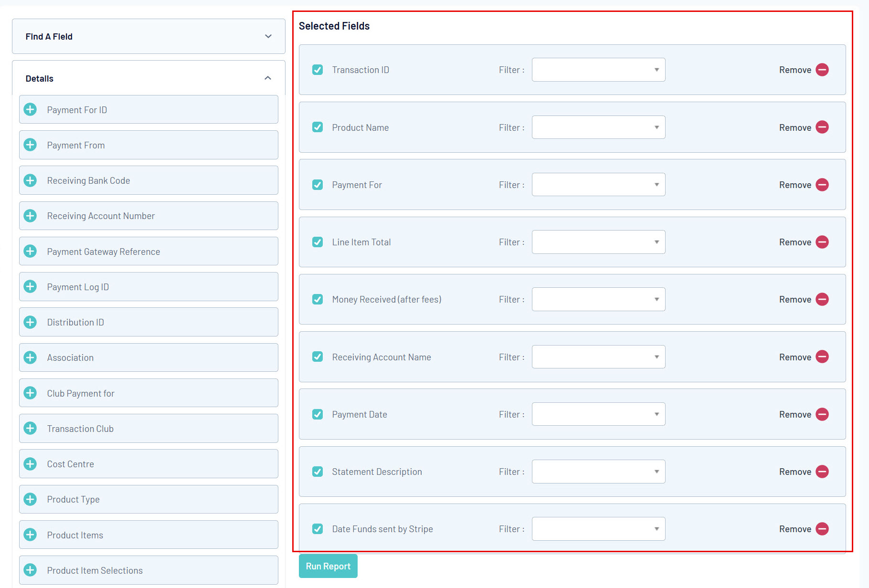869x588 pixels.
Task: Add the Product Item Selections field
Action: point(30,570)
